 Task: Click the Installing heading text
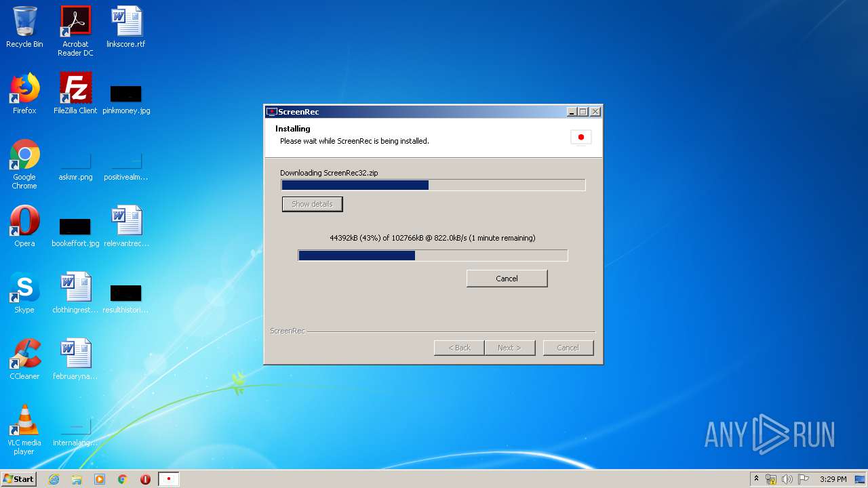[x=293, y=129]
